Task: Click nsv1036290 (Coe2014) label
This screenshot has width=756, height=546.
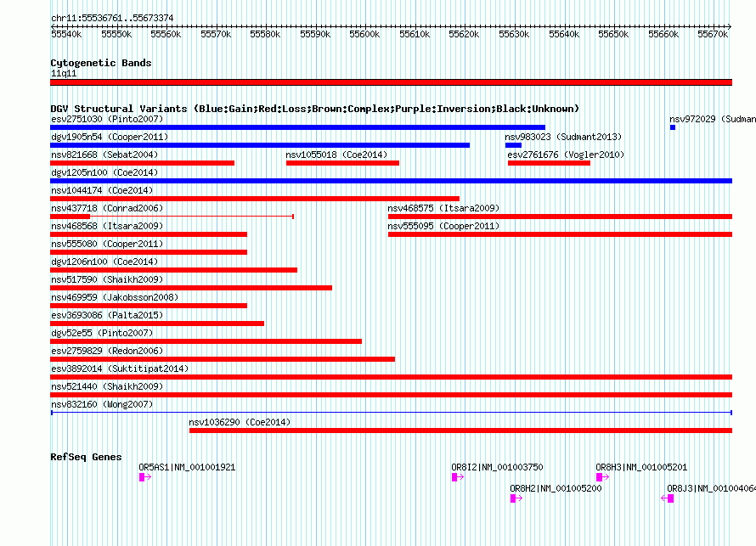Action: pos(240,422)
